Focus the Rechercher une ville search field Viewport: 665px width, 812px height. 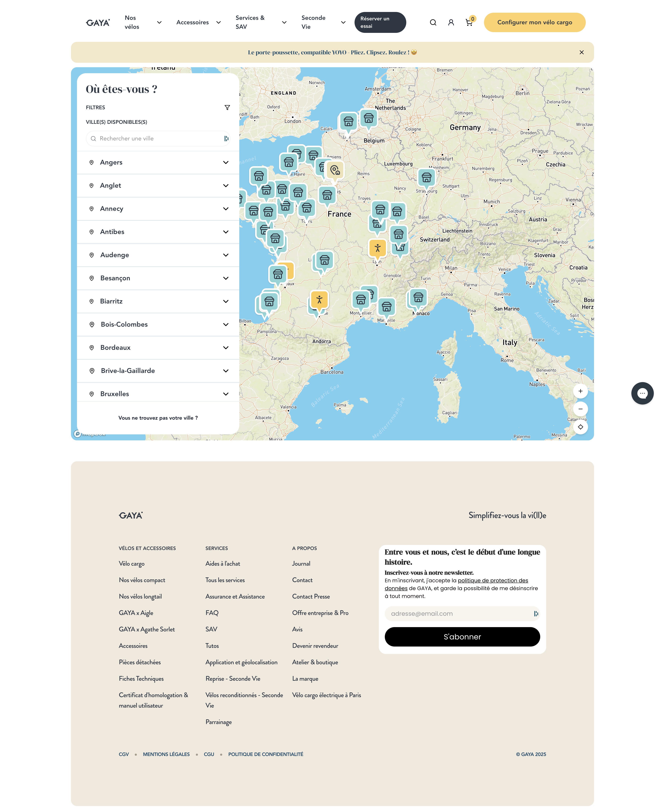click(x=158, y=139)
